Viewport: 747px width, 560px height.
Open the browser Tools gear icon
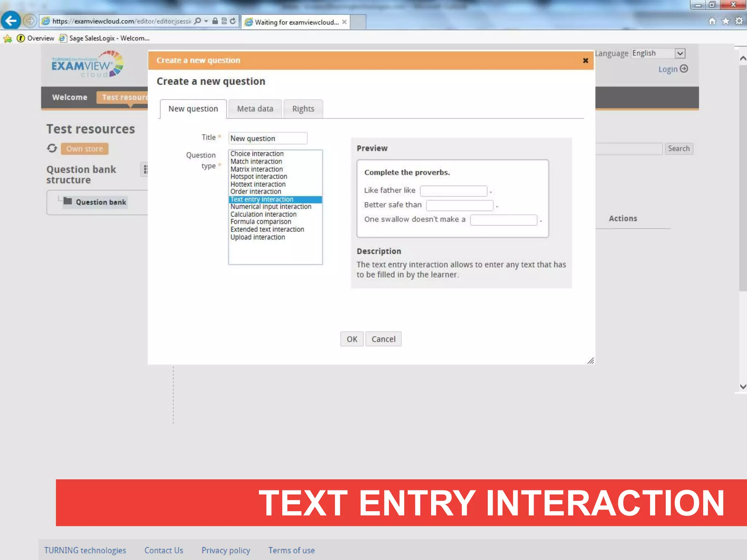click(x=739, y=21)
